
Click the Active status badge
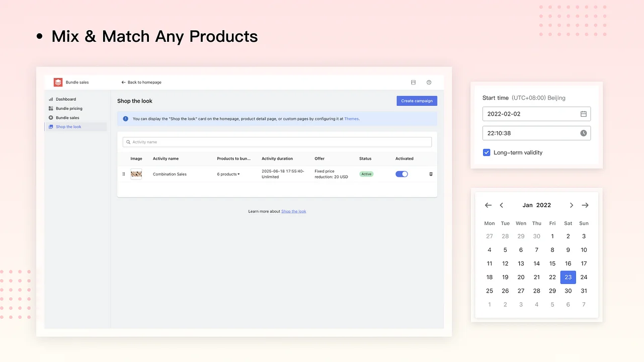click(x=366, y=174)
